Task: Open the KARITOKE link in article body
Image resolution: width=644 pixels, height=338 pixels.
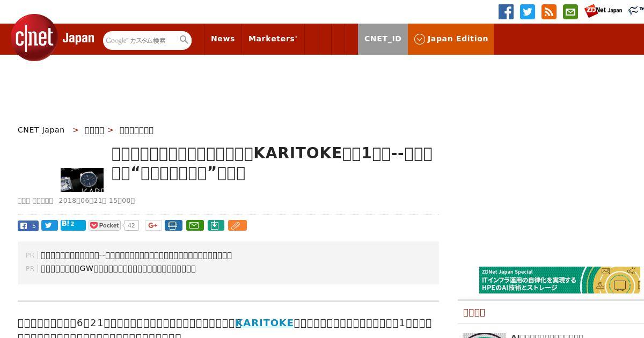Action: (265, 323)
